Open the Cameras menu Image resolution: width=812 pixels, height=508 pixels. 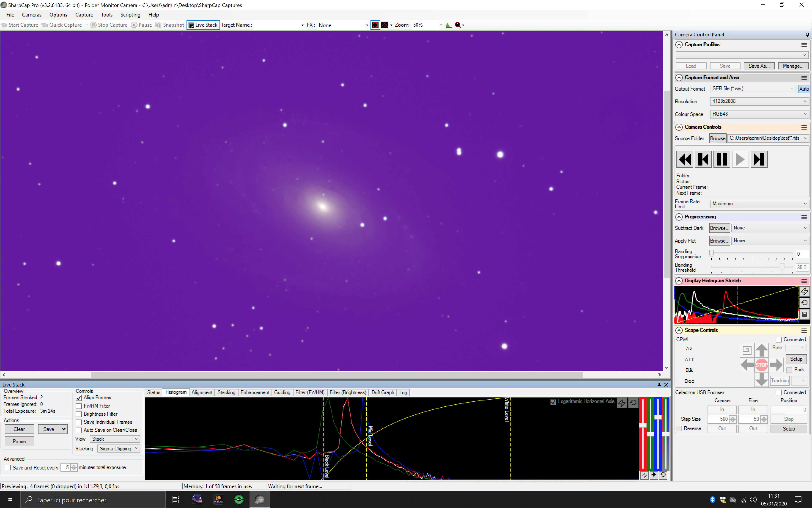coord(32,15)
